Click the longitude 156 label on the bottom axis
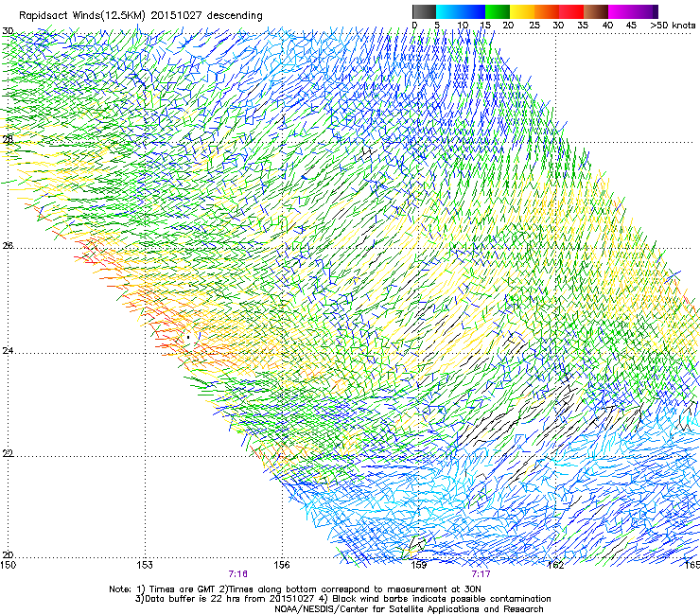The image size is (700, 615). [x=282, y=565]
